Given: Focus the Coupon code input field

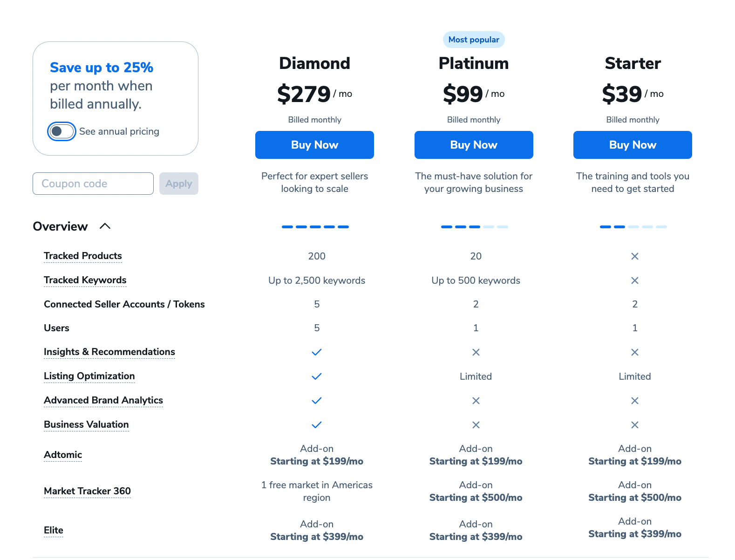Looking at the screenshot, I should 93,184.
